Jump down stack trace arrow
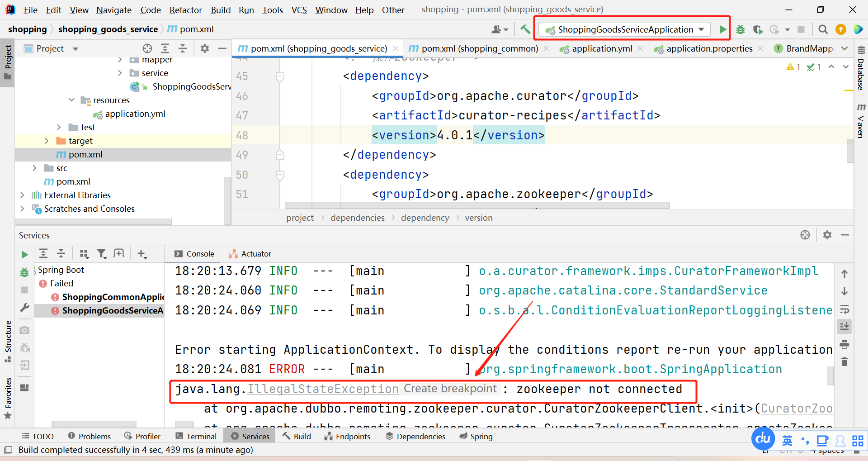This screenshot has width=868, height=461. click(x=844, y=291)
